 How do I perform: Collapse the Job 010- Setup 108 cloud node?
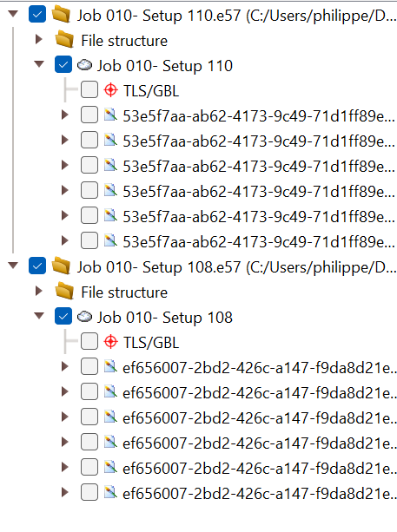click(39, 316)
